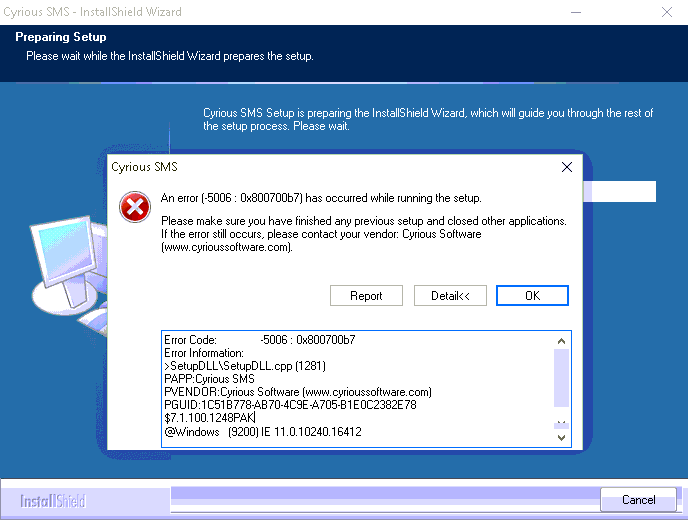Image resolution: width=688 pixels, height=520 pixels.
Task: Close the Cyrious SMS error dialog
Action: tap(566, 167)
